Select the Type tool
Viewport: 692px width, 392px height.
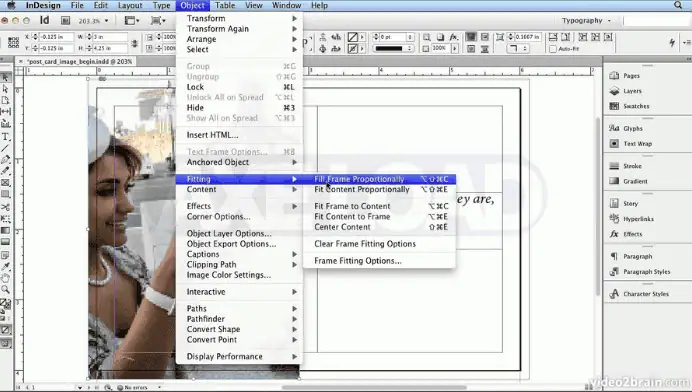coord(5,136)
